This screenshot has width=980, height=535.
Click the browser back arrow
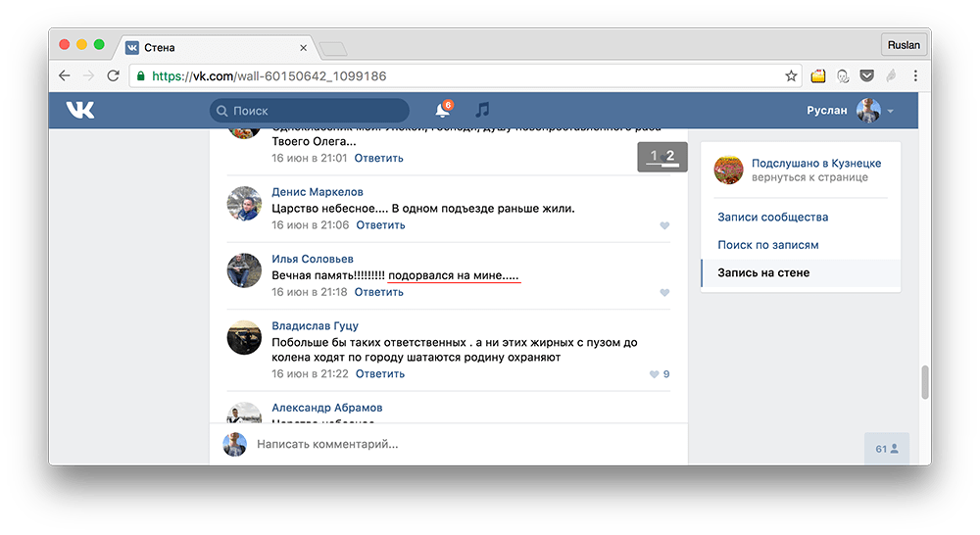[x=65, y=75]
